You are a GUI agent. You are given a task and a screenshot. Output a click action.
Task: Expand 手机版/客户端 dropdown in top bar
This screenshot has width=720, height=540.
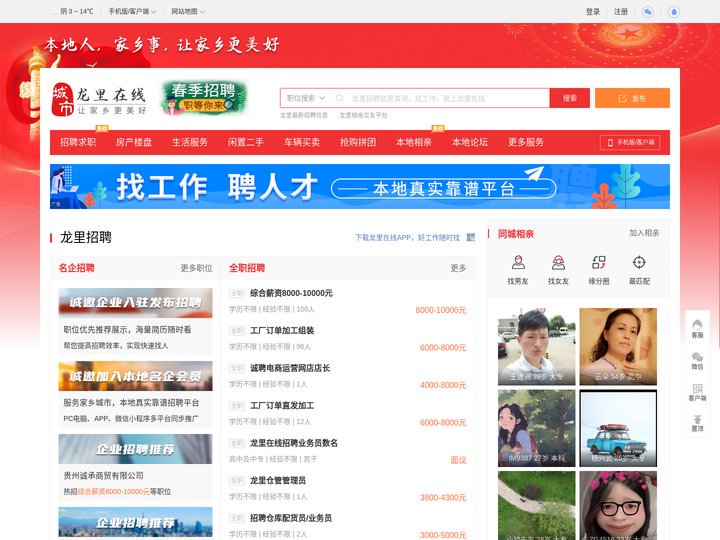tap(132, 11)
